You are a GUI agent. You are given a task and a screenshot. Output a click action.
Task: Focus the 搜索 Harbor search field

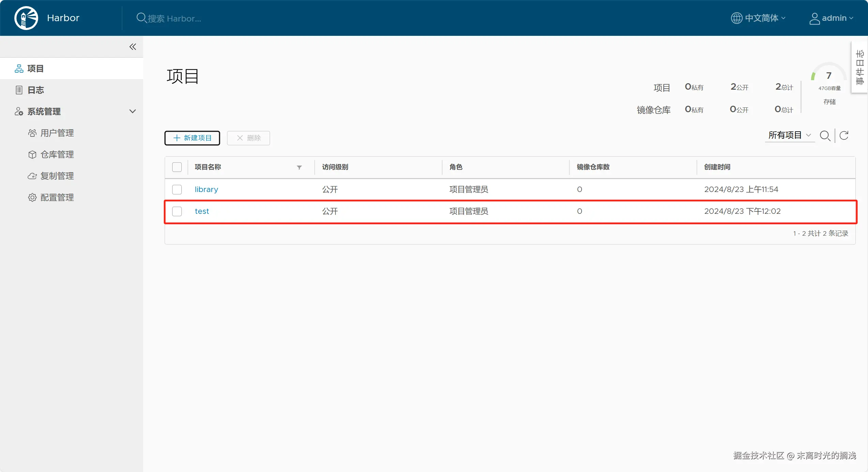pos(174,18)
